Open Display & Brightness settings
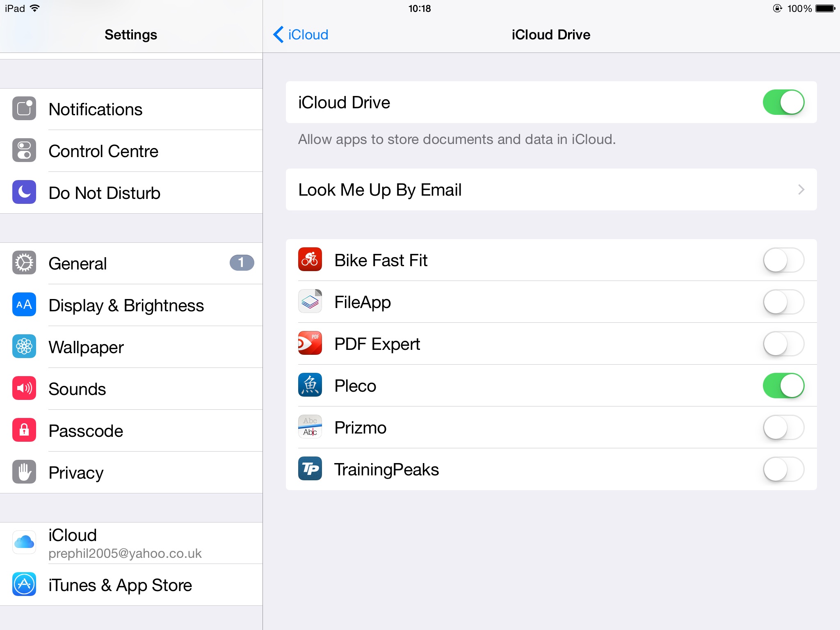 pyautogui.click(x=131, y=305)
